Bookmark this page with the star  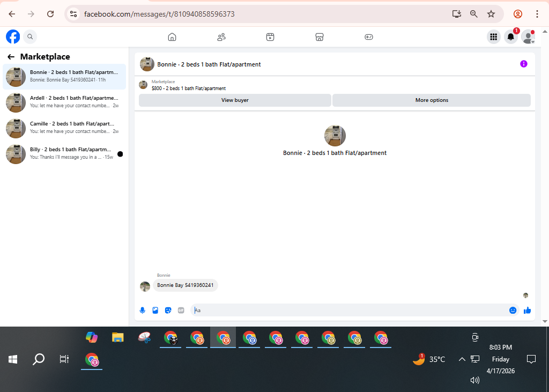click(491, 14)
